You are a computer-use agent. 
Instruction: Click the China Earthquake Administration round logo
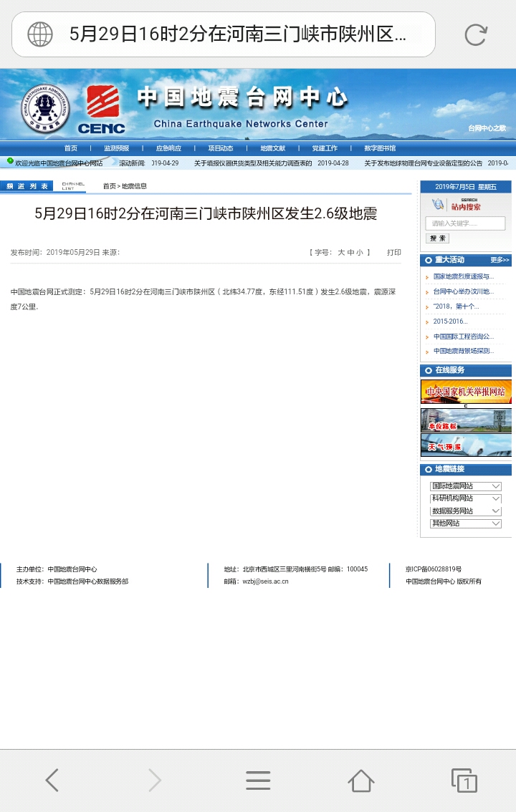click(x=45, y=108)
